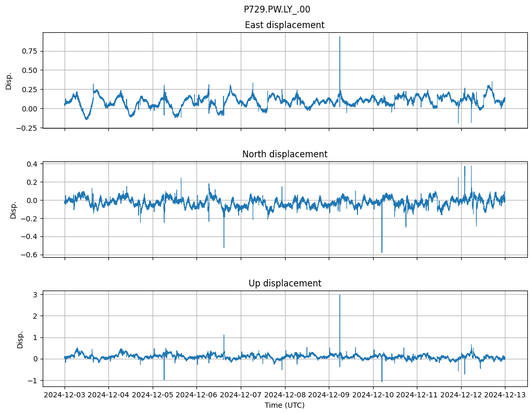Click the North displacement subplot title
Image resolution: width=532 pixels, height=414 pixels.
click(284, 154)
